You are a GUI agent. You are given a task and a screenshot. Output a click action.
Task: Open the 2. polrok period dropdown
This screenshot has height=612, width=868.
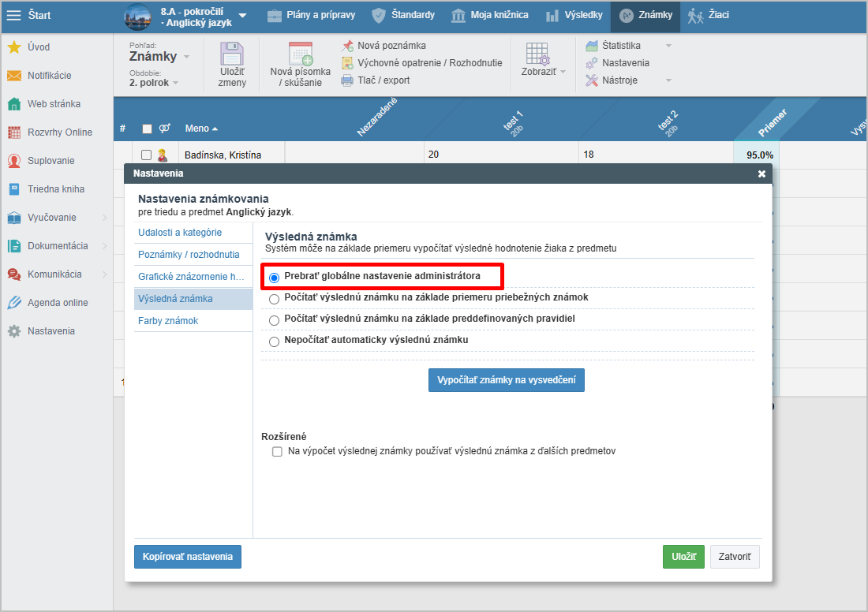coord(154,83)
